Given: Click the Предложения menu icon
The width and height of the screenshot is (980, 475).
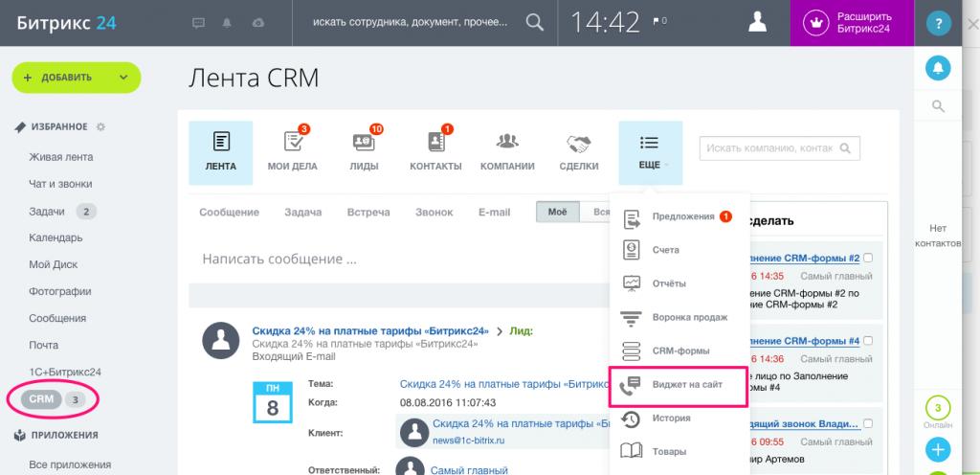Looking at the screenshot, I should coord(632,217).
